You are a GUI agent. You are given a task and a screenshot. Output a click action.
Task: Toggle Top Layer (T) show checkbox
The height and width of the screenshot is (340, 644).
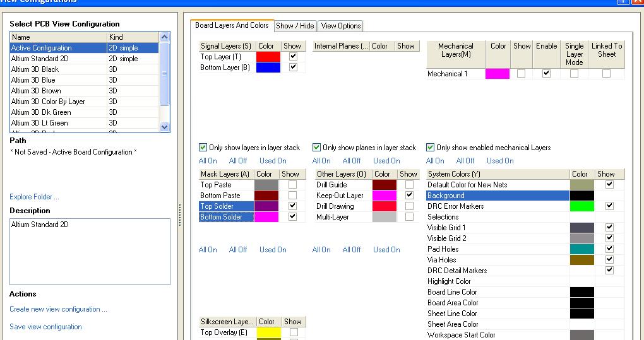293,57
